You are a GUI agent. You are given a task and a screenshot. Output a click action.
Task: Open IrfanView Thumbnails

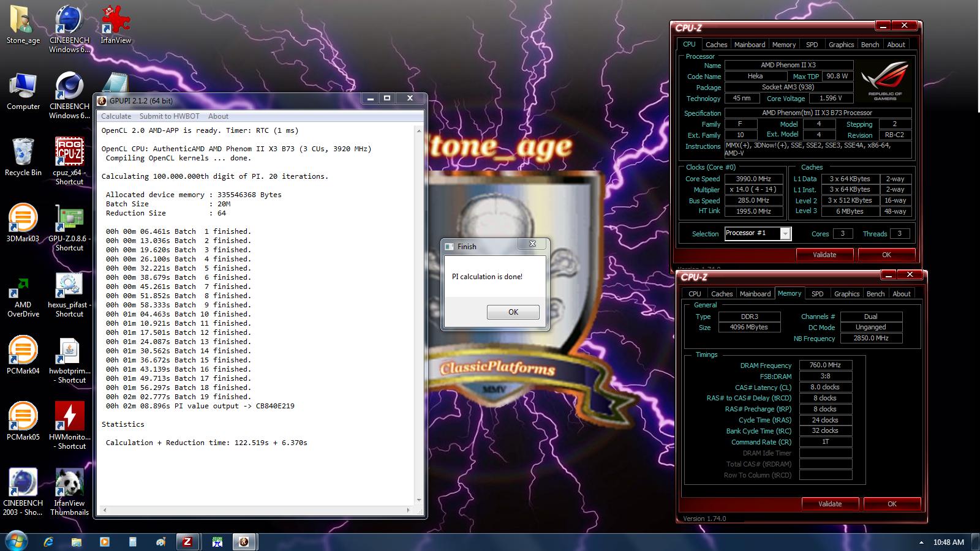point(69,492)
